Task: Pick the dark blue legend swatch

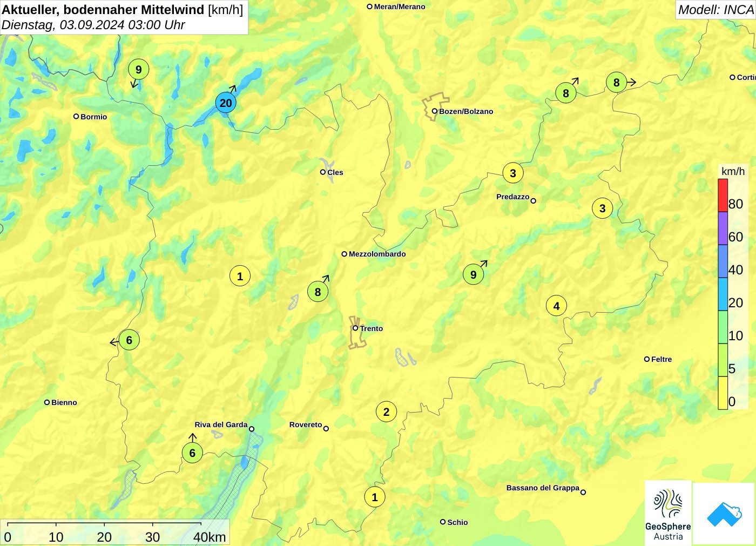Action: tap(723, 261)
